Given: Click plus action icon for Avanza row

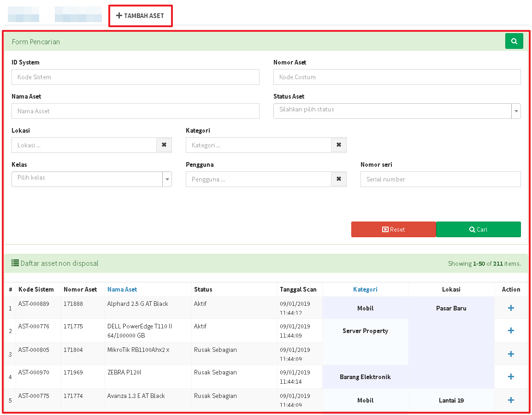Looking at the screenshot, I should click(x=511, y=400).
